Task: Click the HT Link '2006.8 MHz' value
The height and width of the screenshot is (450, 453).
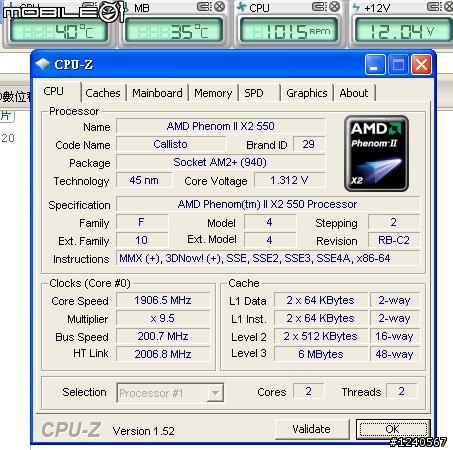Action: click(163, 354)
